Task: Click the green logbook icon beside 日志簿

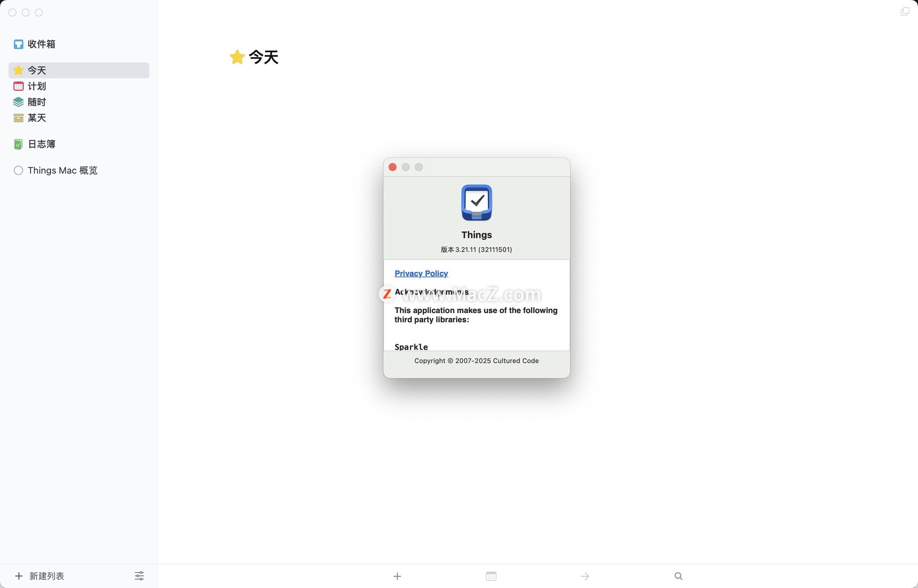Action: [18, 144]
